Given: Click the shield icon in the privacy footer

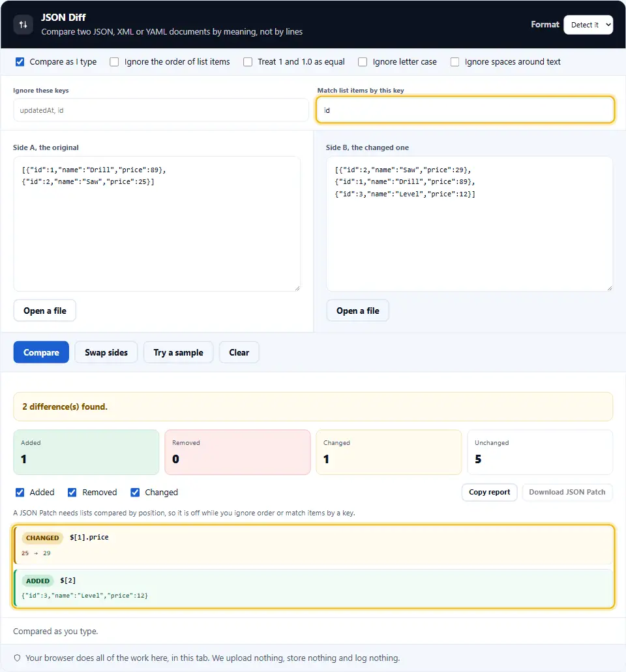Looking at the screenshot, I should click(17, 658).
